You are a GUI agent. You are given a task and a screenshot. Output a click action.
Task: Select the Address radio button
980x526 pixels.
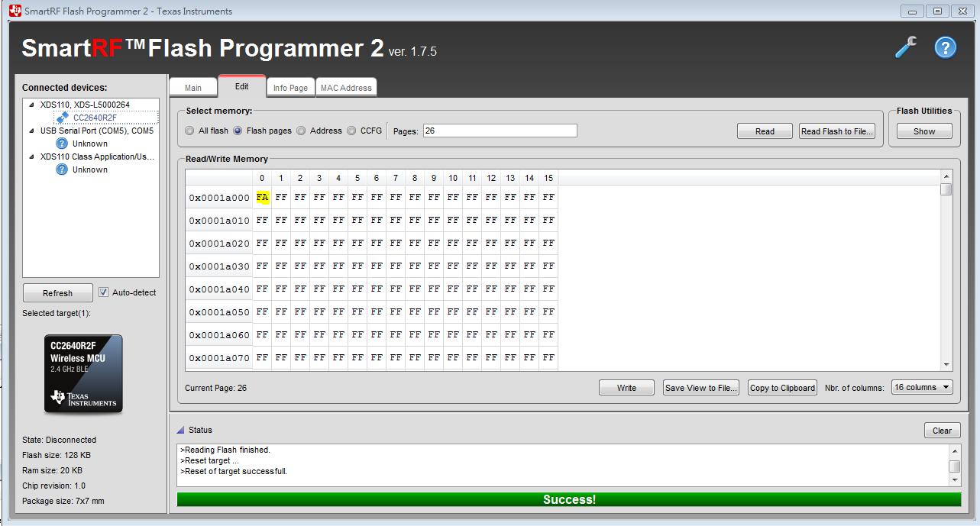click(x=301, y=131)
